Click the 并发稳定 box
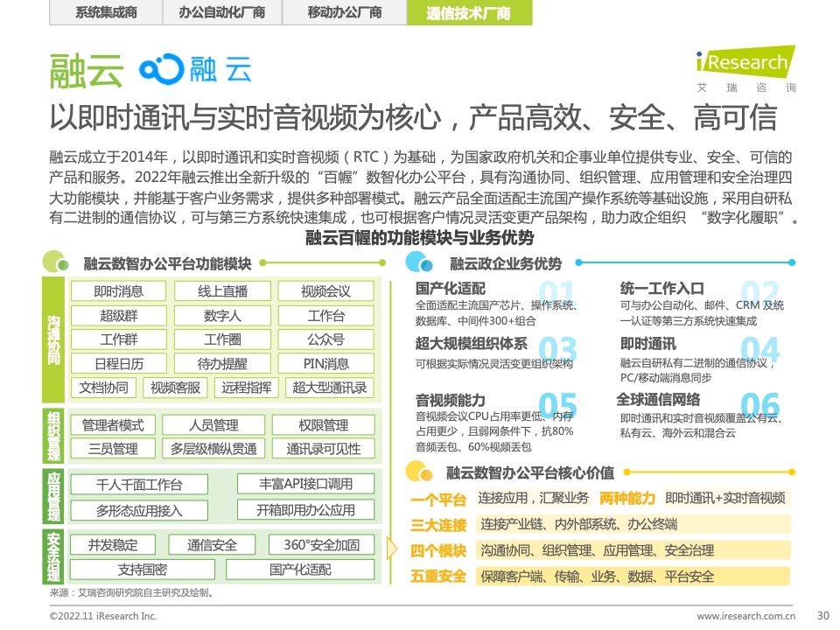The image size is (840, 630). point(113,545)
